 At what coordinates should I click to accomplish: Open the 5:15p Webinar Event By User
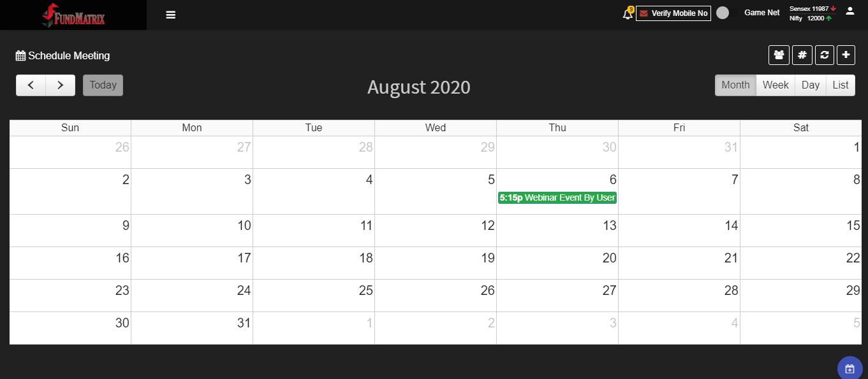tap(557, 197)
